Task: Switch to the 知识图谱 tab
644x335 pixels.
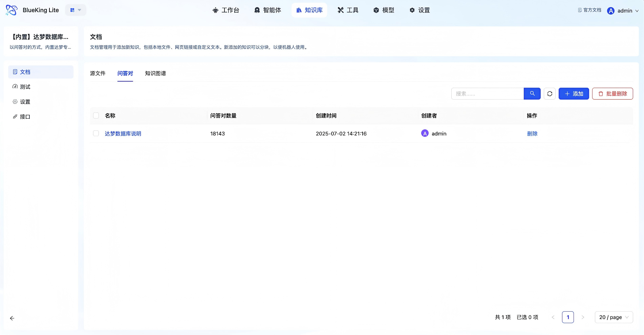Action: point(155,73)
